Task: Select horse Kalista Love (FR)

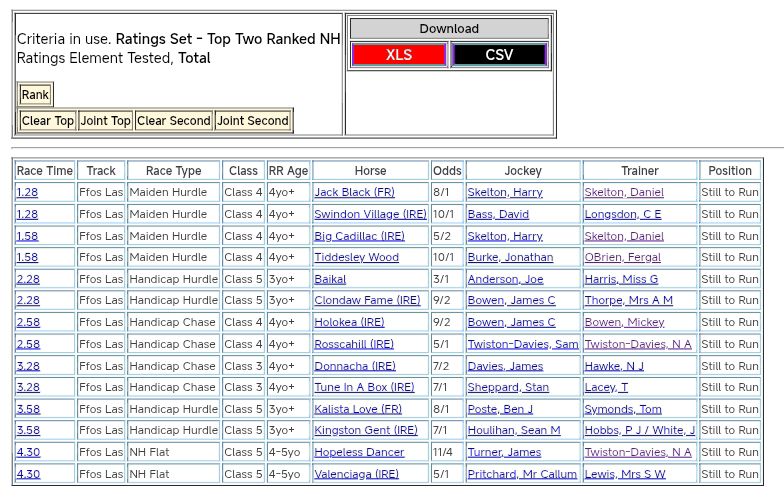Action: click(x=358, y=409)
